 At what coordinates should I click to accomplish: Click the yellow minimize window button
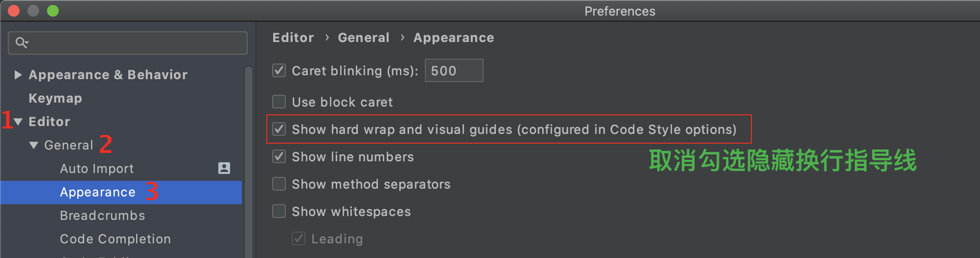pos(33,11)
